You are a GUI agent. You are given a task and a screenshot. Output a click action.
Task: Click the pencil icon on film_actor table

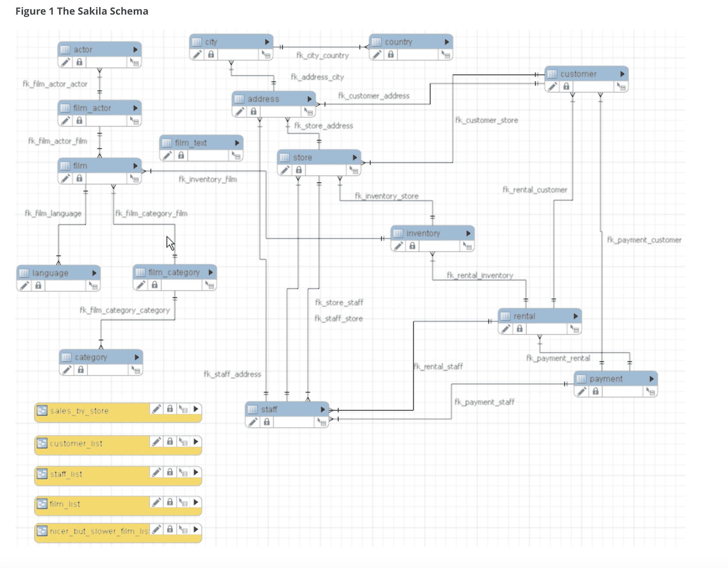[65, 121]
